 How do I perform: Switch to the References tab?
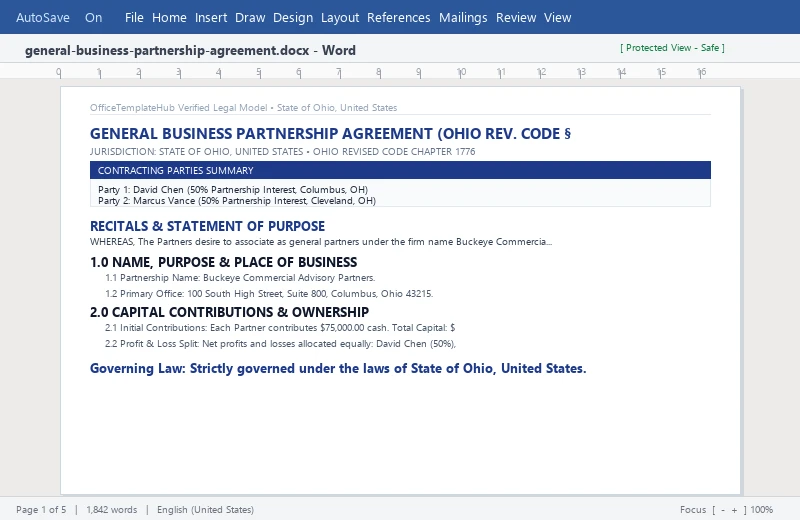coord(398,17)
